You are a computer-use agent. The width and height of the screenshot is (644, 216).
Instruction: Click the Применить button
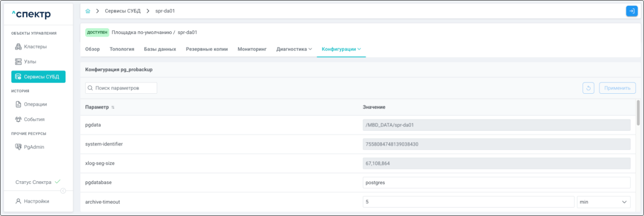click(617, 88)
